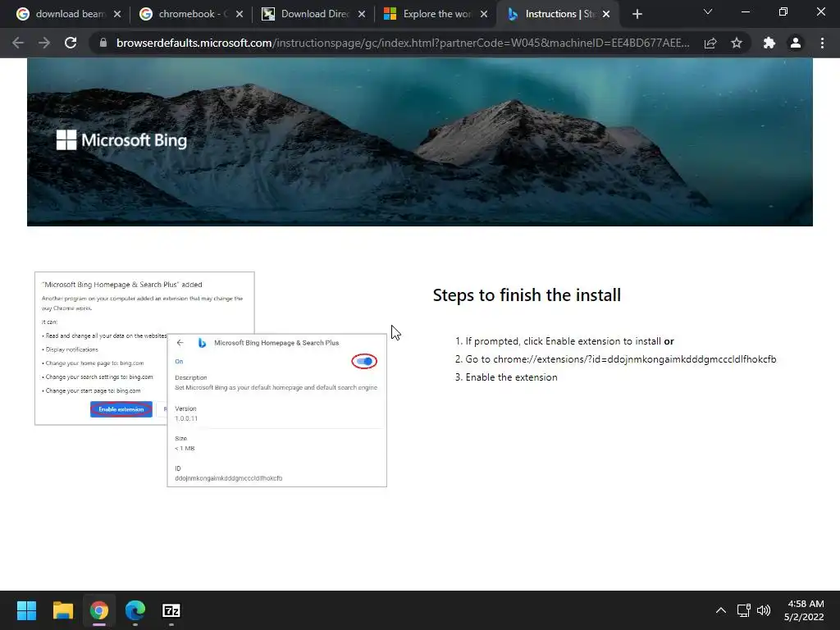Open the clock showing 4:58 AM
This screenshot has width=840, height=630.
pos(804,610)
